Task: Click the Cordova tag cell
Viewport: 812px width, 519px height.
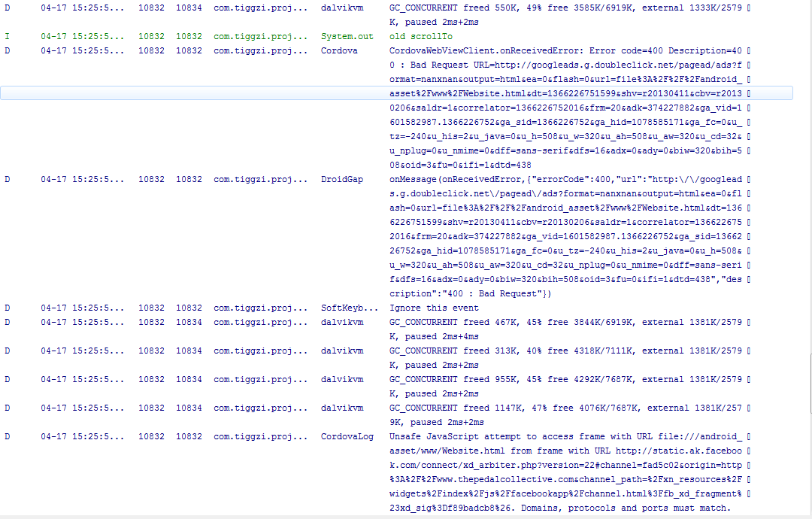Action: coord(339,50)
